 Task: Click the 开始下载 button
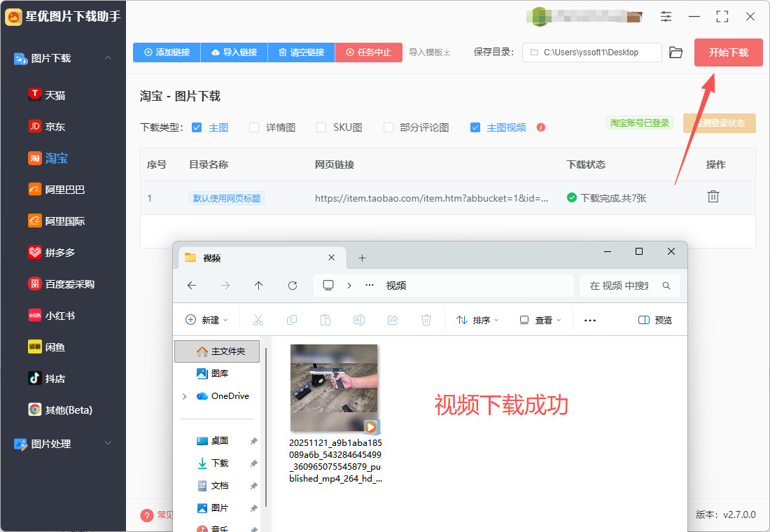tap(728, 52)
